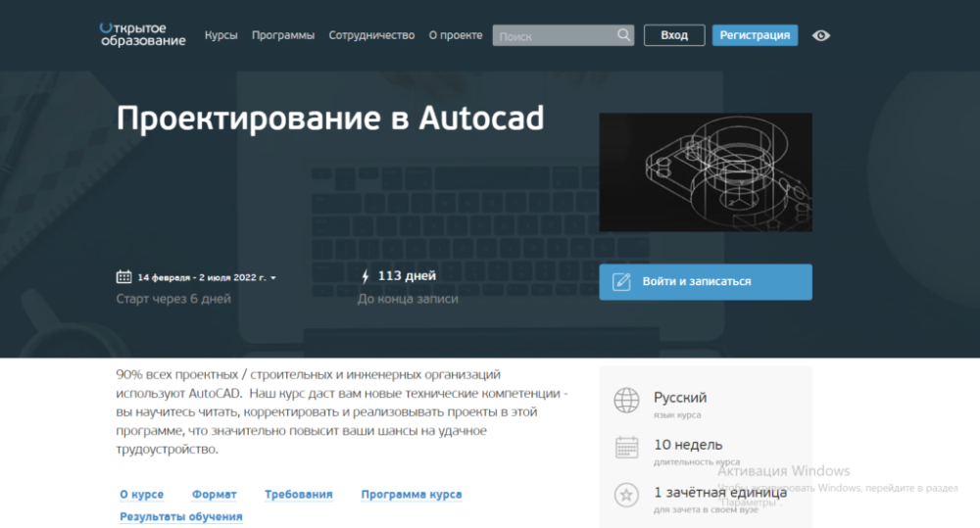Image resolution: width=980 pixels, height=528 pixels.
Task: Click the star icon beside зачётная единица
Action: click(626, 495)
